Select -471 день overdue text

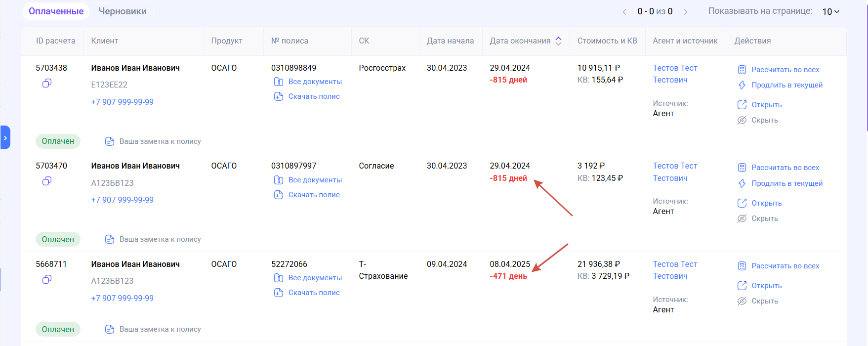pos(508,276)
